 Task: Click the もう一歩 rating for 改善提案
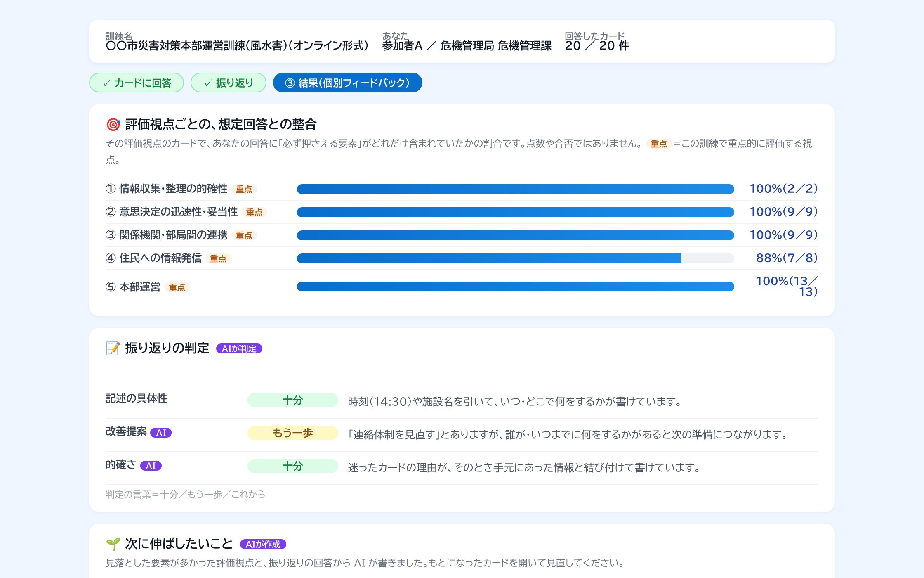click(x=293, y=433)
